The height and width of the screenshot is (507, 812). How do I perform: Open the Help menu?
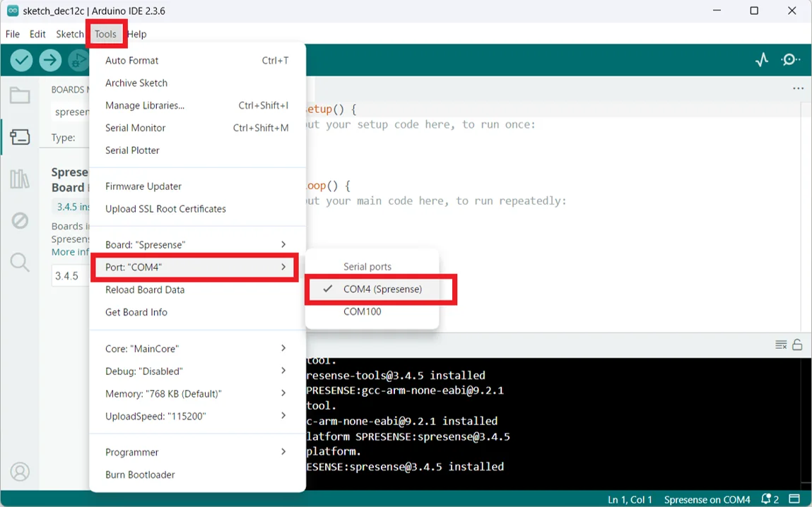pyautogui.click(x=136, y=34)
